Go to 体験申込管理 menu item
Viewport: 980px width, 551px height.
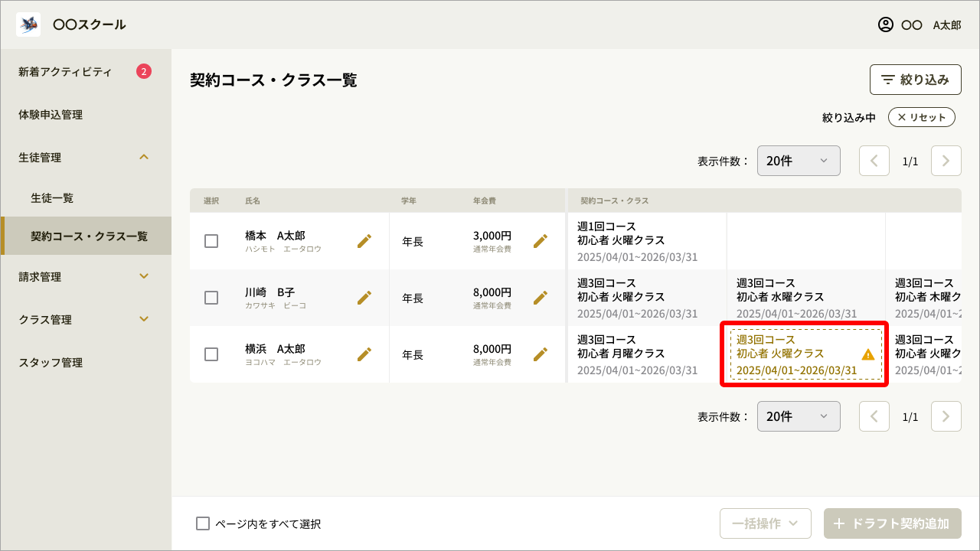coord(51,115)
